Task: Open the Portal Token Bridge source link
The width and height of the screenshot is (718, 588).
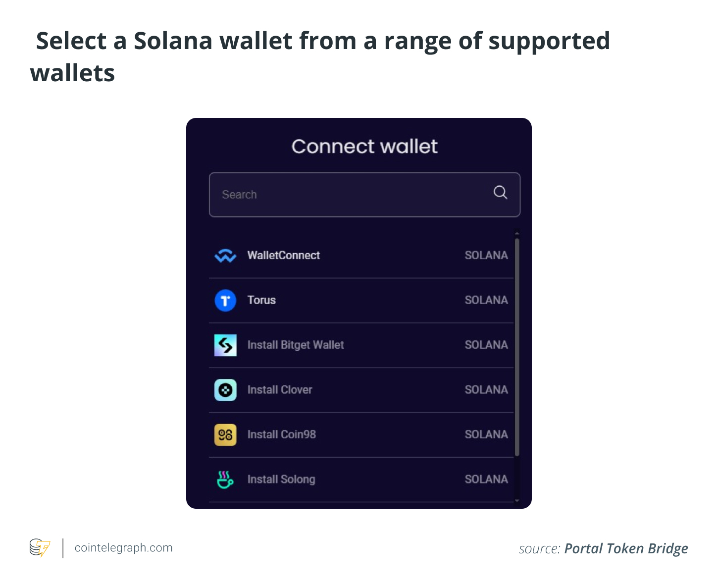Action: coord(626,549)
